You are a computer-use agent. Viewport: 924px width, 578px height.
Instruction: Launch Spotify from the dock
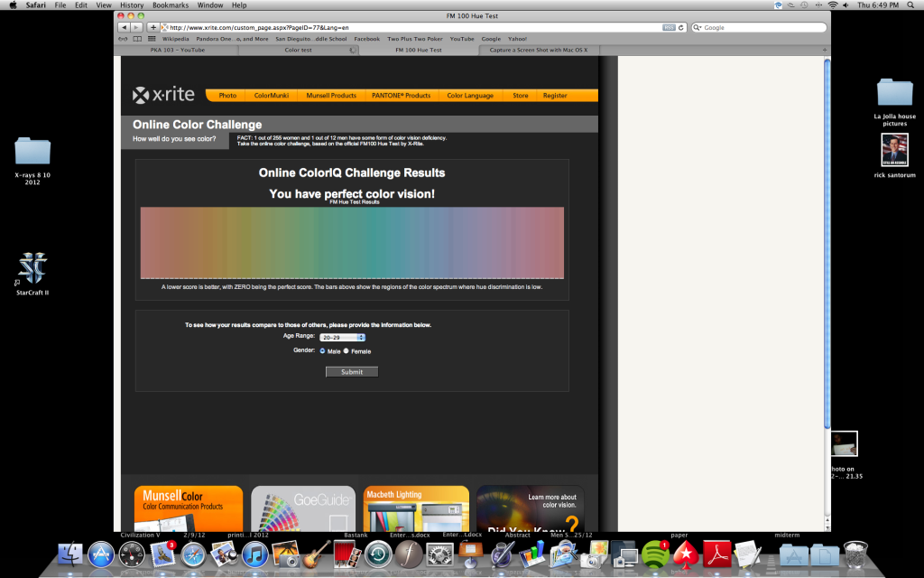click(654, 555)
